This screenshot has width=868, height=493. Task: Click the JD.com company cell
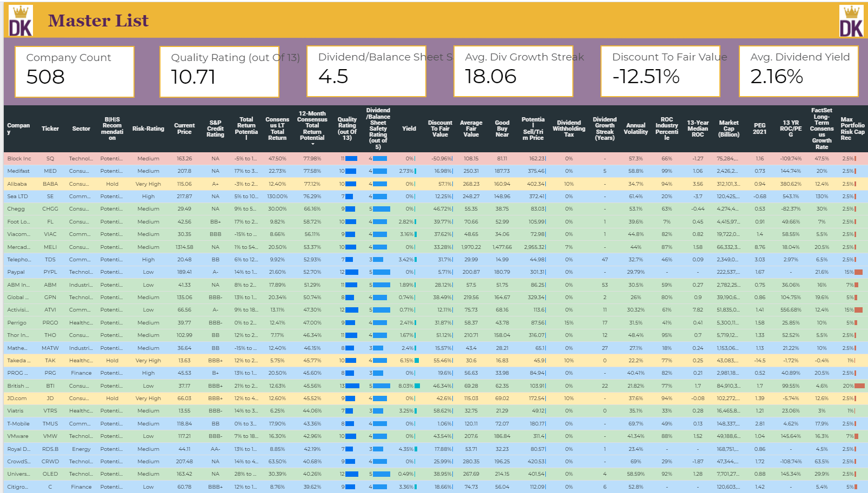tap(17, 399)
